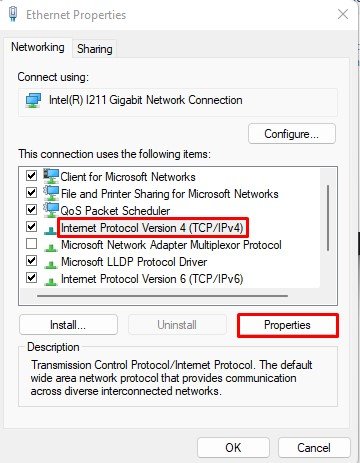Click the vertical scrollbar in items list
The height and width of the screenshot is (463, 360).
tap(328, 218)
